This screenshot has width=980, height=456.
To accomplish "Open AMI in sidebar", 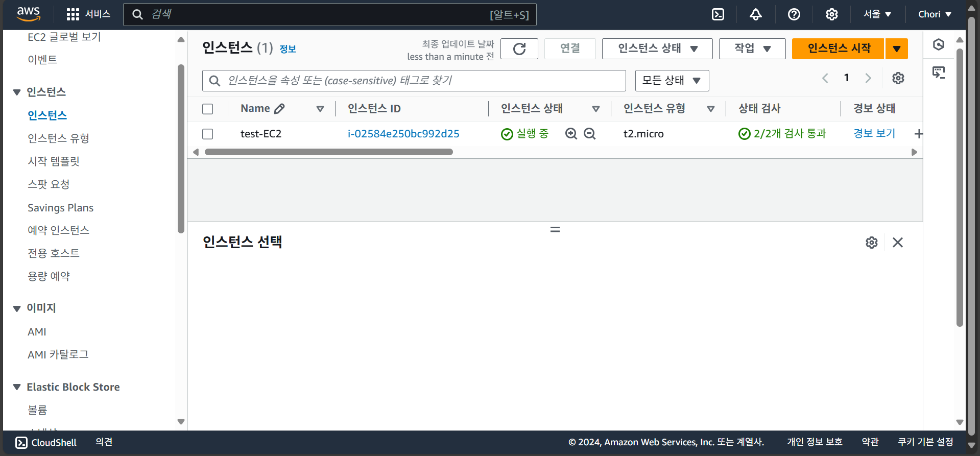I will coord(37,332).
